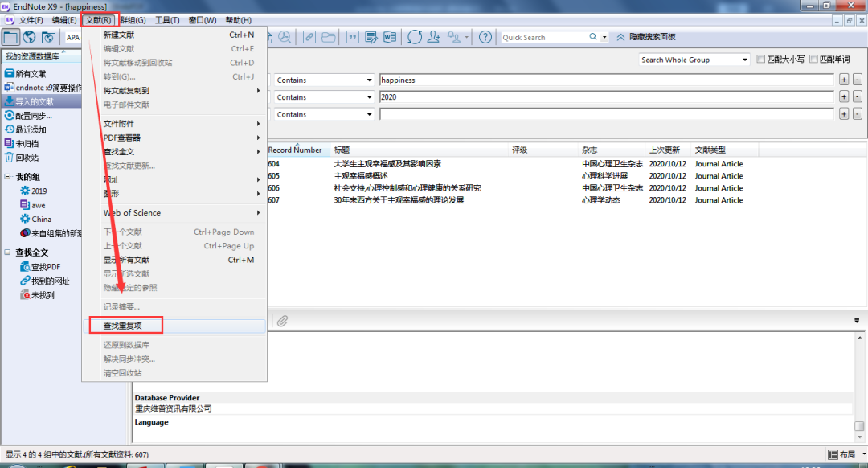Collapse the 我的组 group set
Image resolution: width=868 pixels, height=468 pixels.
[x=8, y=177]
